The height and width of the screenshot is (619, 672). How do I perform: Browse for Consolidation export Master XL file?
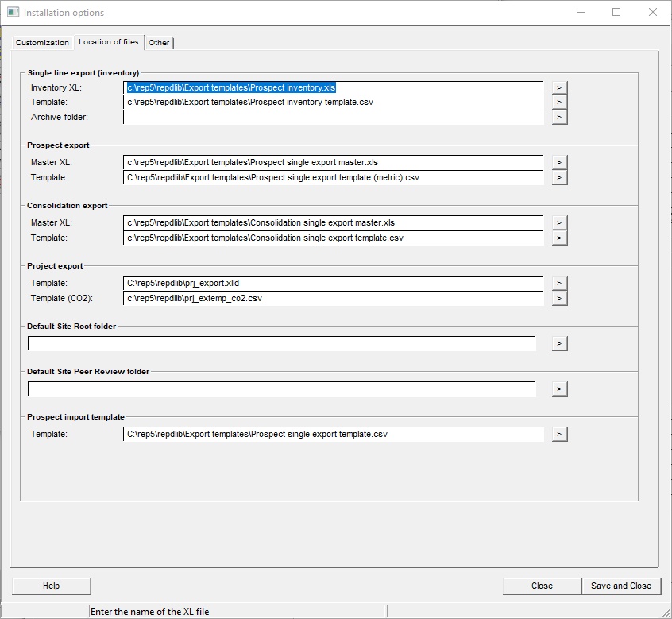[x=559, y=222]
